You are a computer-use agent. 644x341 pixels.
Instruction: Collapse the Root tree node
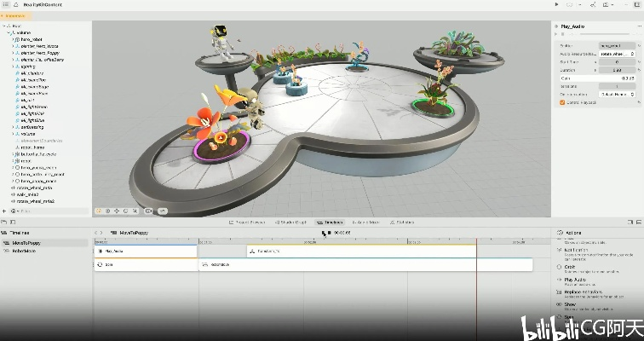3,26
